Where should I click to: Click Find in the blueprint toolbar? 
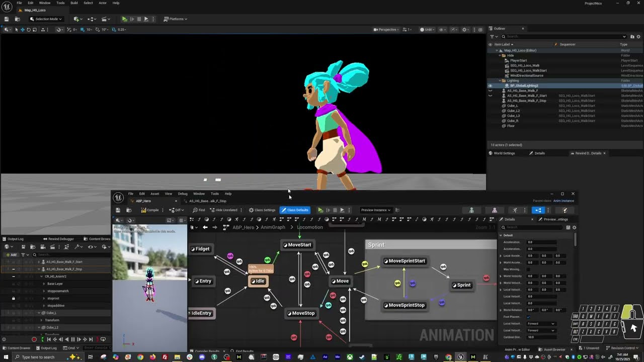[x=199, y=210]
